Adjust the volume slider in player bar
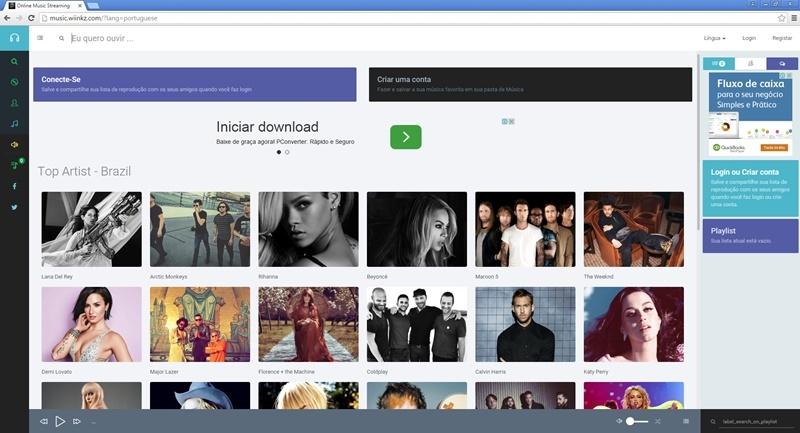 pos(636,421)
